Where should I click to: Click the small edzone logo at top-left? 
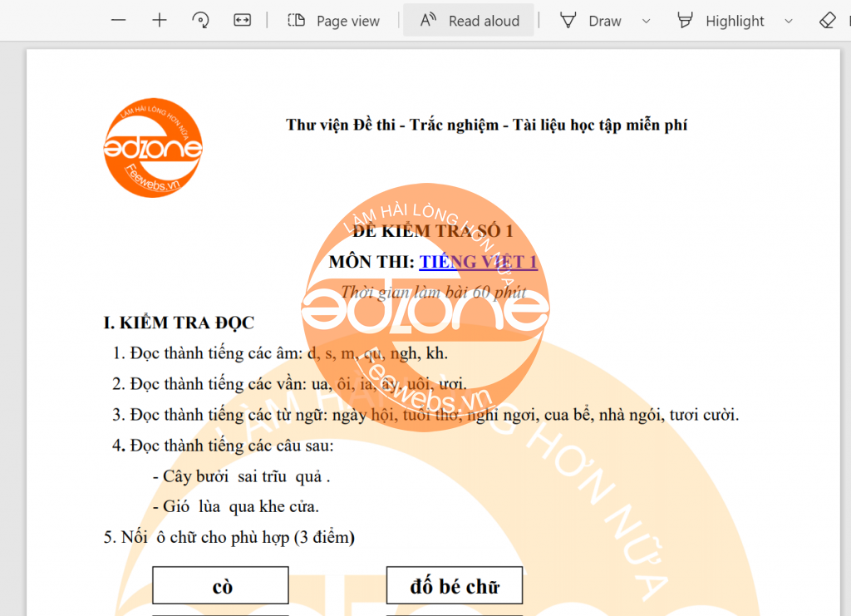[153, 148]
